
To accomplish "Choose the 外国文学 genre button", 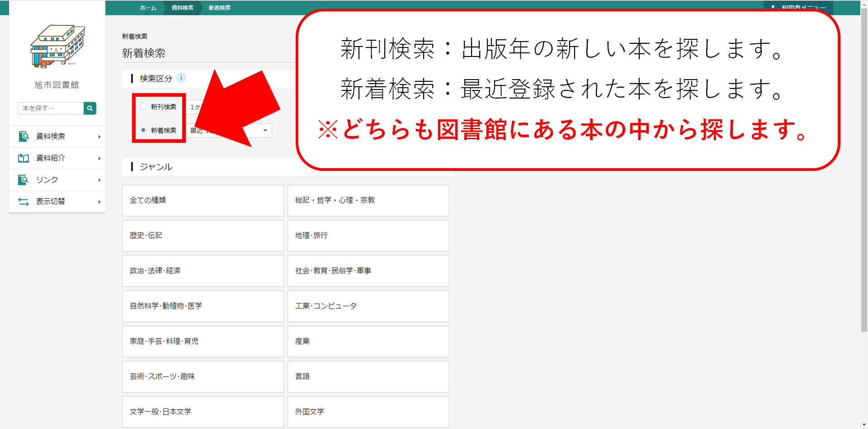I will [x=368, y=412].
